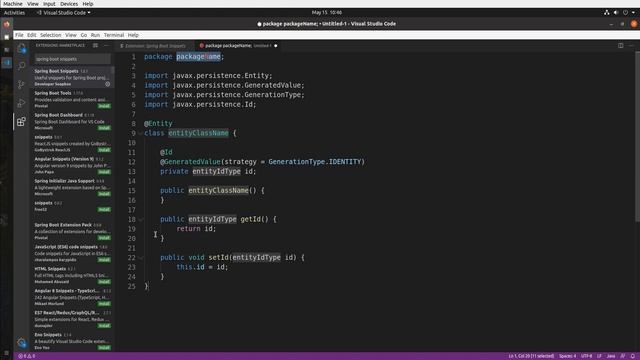This screenshot has height=360, width=640.
Task: Open the Source Control view
Action: click(x=22, y=84)
